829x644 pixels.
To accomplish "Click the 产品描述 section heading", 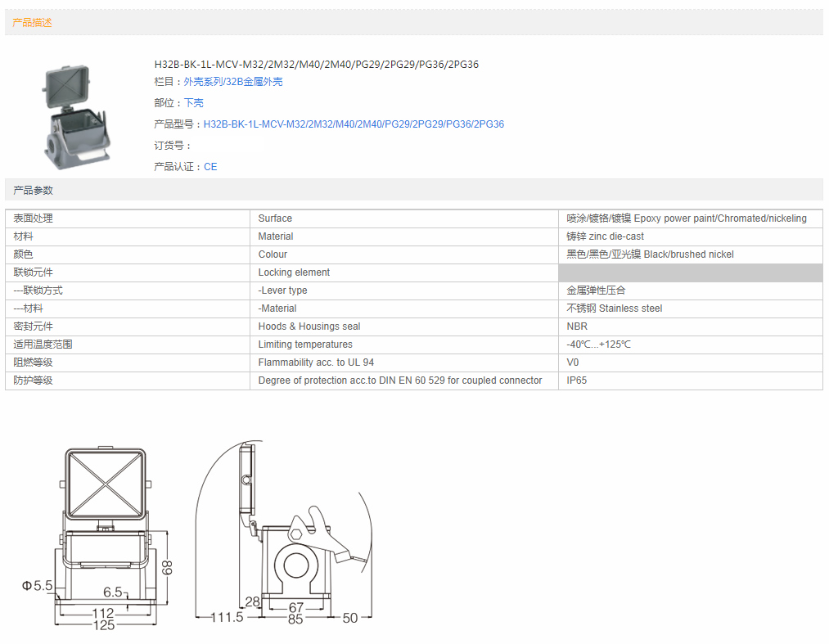I will click(x=33, y=23).
